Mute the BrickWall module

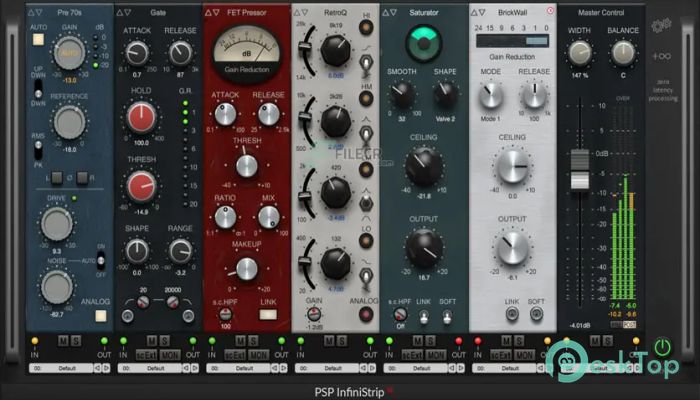point(506,341)
